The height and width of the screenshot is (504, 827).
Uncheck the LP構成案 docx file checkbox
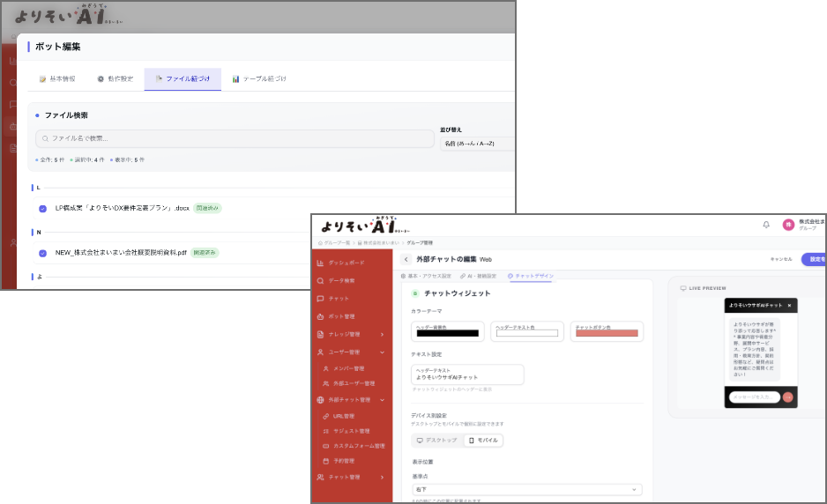coord(42,209)
